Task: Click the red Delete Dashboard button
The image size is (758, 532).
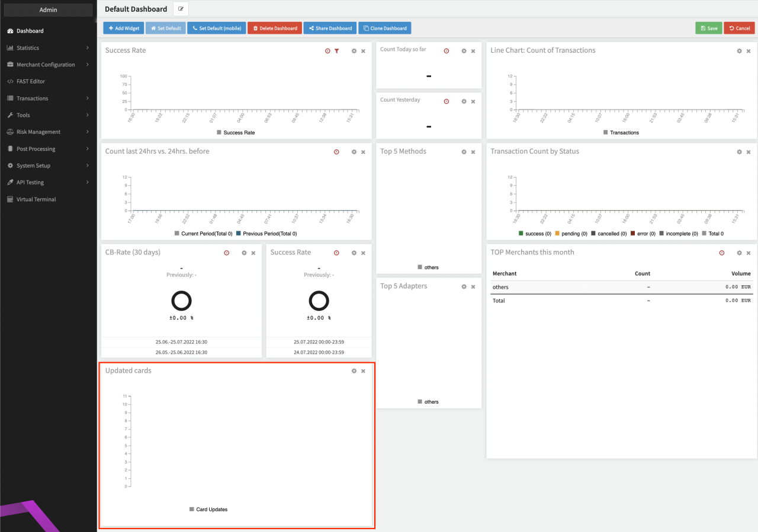Action: [x=275, y=28]
